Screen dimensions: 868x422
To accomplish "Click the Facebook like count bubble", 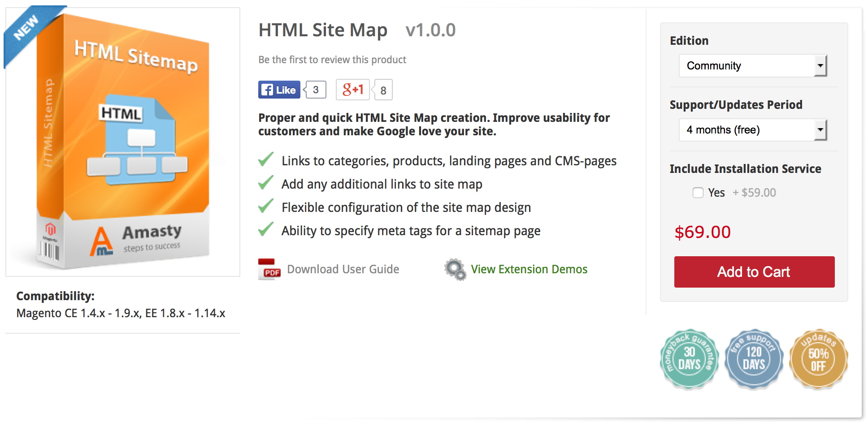I will [x=316, y=90].
